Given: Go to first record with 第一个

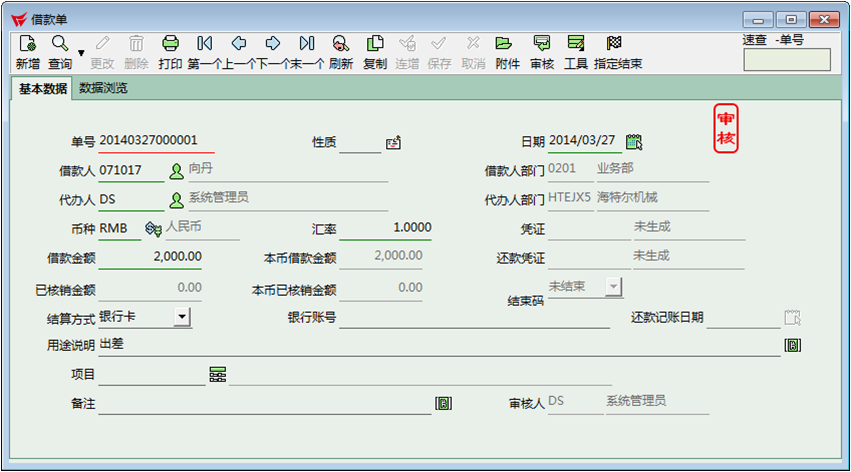Looking at the screenshot, I should point(204,44).
